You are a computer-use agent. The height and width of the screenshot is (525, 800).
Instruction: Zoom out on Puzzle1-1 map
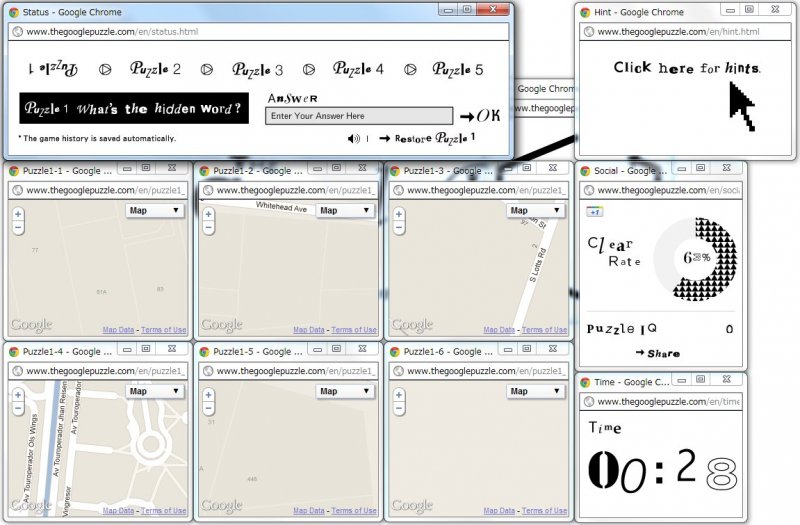pyautogui.click(x=18, y=227)
